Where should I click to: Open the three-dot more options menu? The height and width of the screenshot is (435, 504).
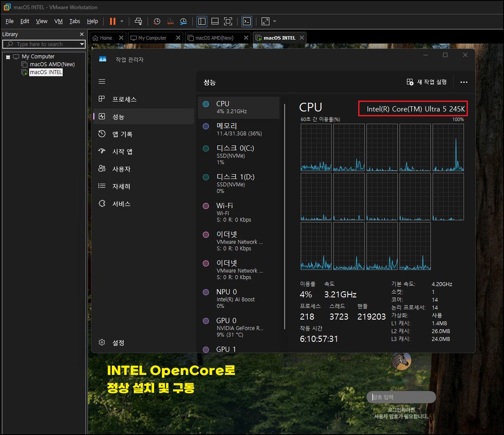point(464,82)
